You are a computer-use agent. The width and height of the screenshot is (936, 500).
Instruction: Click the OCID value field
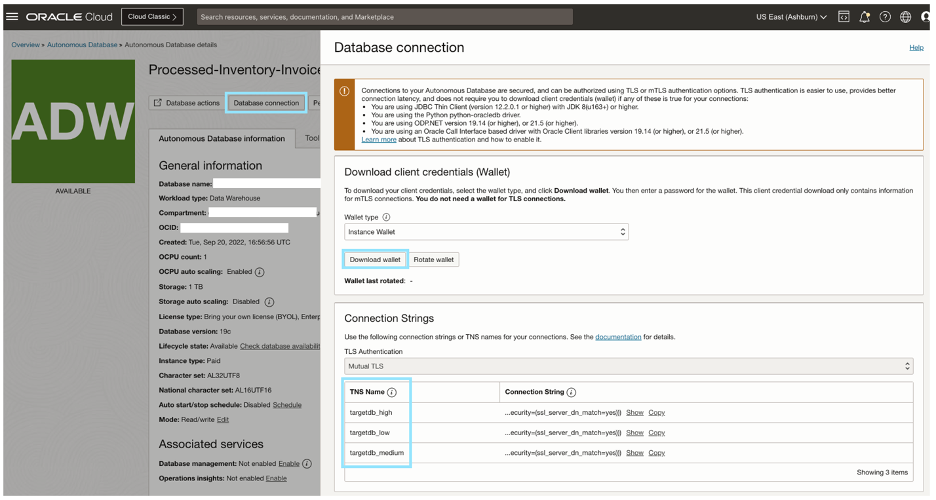[x=235, y=228]
